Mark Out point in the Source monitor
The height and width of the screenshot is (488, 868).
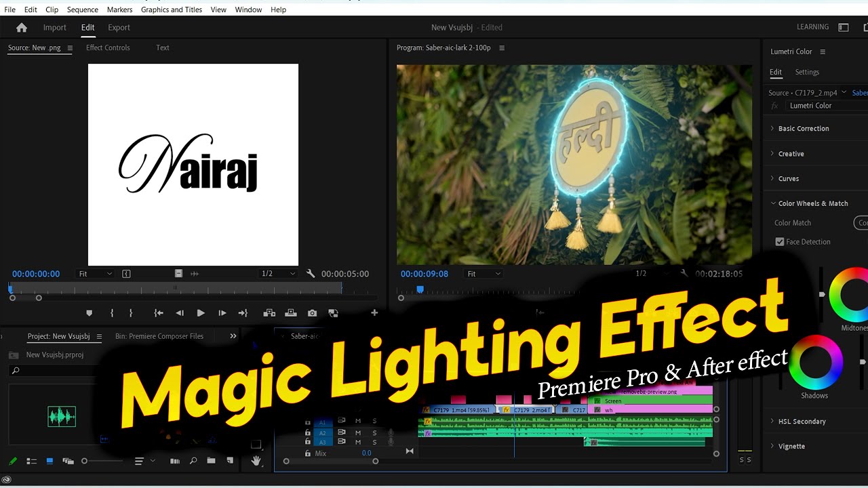130,313
